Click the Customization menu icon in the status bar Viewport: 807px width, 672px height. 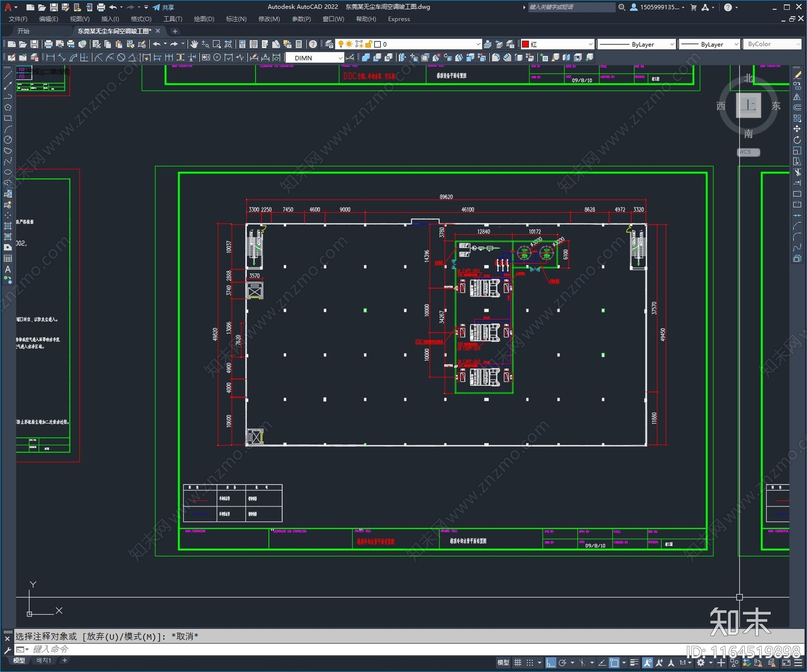click(797, 662)
